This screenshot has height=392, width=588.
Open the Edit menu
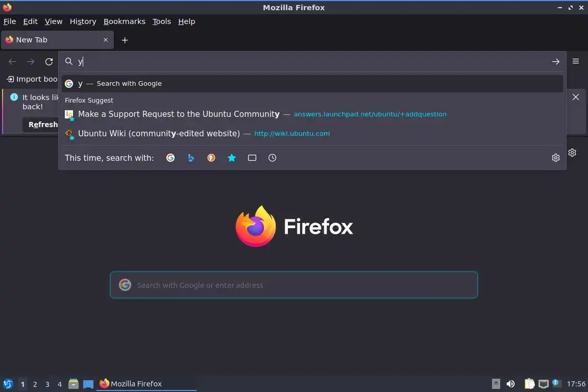coord(31,21)
